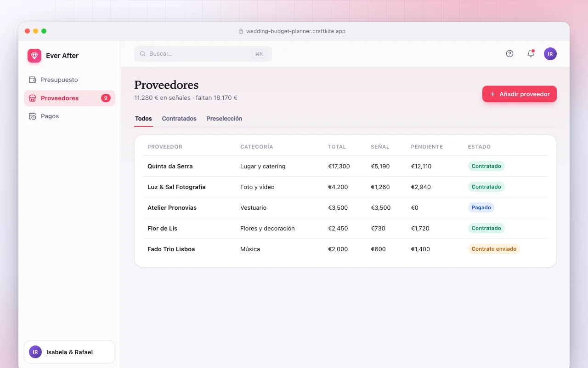Click the Proveedores store icon in the sidebar

coord(33,98)
